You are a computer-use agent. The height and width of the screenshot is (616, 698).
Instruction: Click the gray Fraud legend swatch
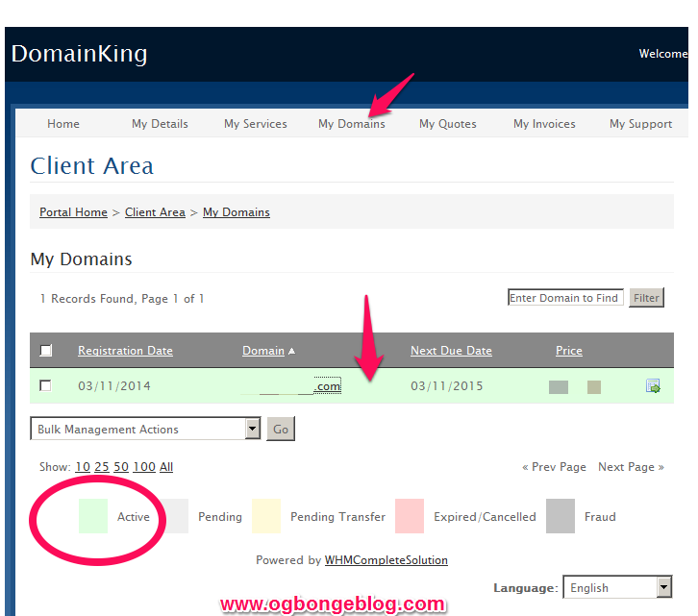pos(561,516)
